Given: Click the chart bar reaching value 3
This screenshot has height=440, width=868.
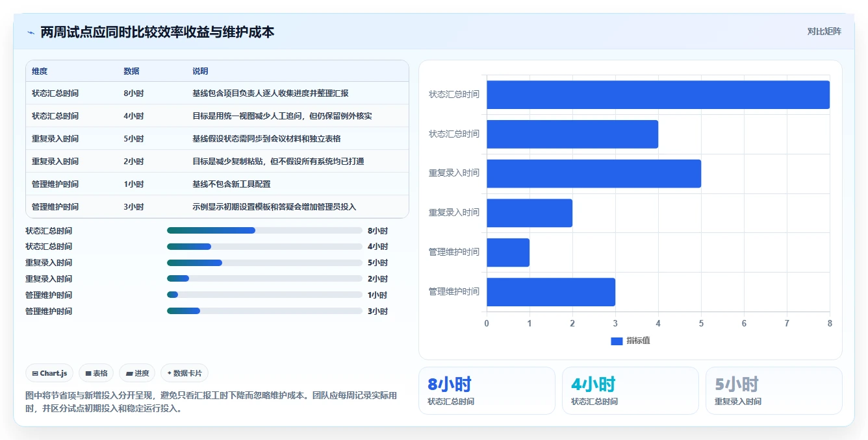Looking at the screenshot, I should pos(551,292).
